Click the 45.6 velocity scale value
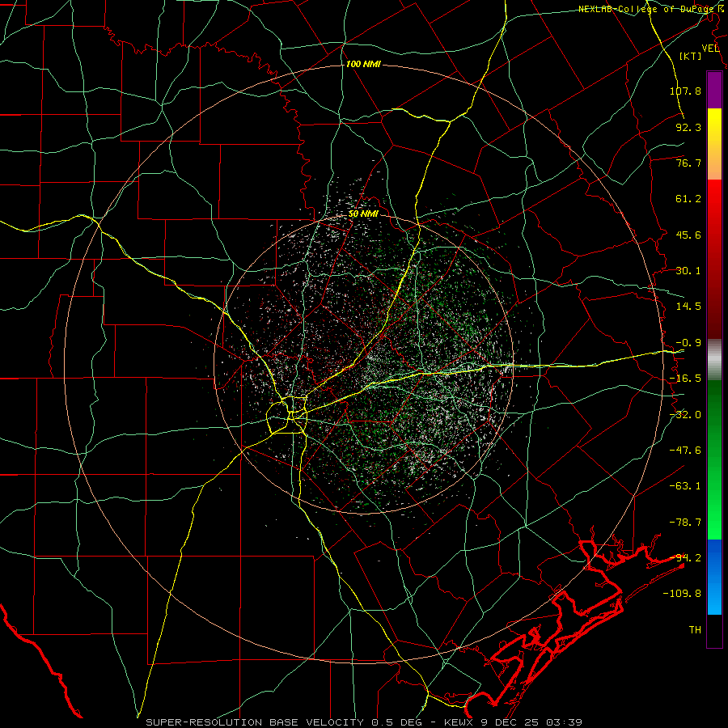The height and width of the screenshot is (728, 728). tap(688, 235)
